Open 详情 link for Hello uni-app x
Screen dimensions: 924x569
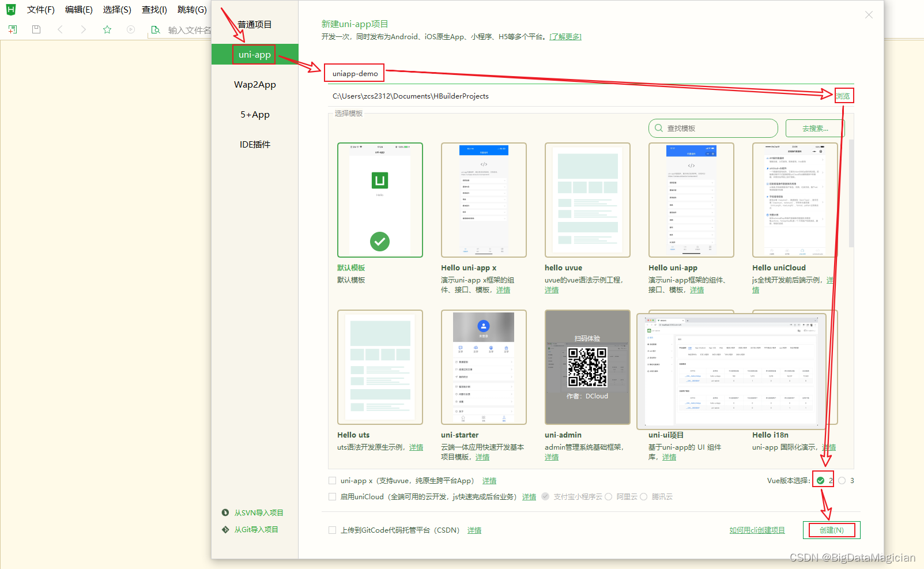coord(503,290)
